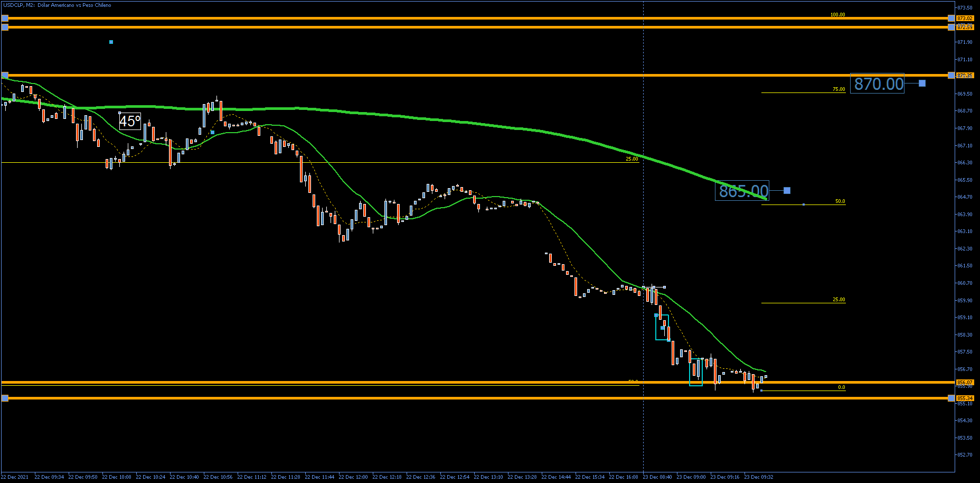
Task: Click the 23 Dec 08:40 time label
Action: [657, 477]
